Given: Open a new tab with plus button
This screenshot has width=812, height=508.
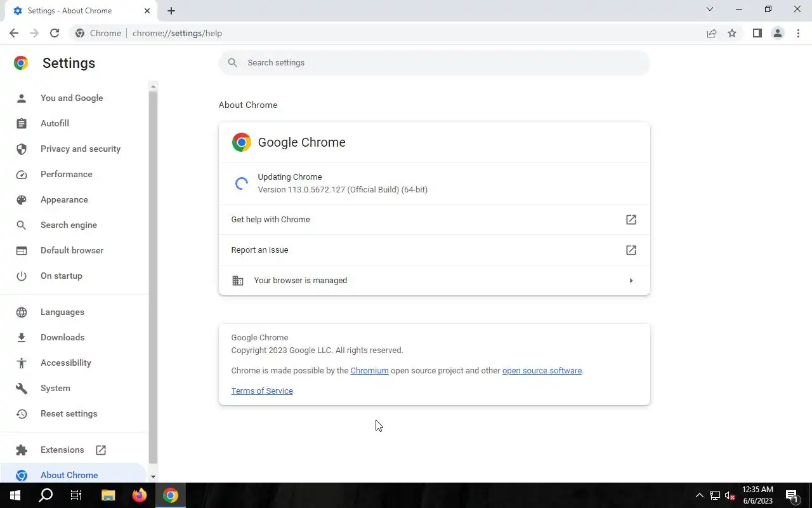Looking at the screenshot, I should (171, 11).
